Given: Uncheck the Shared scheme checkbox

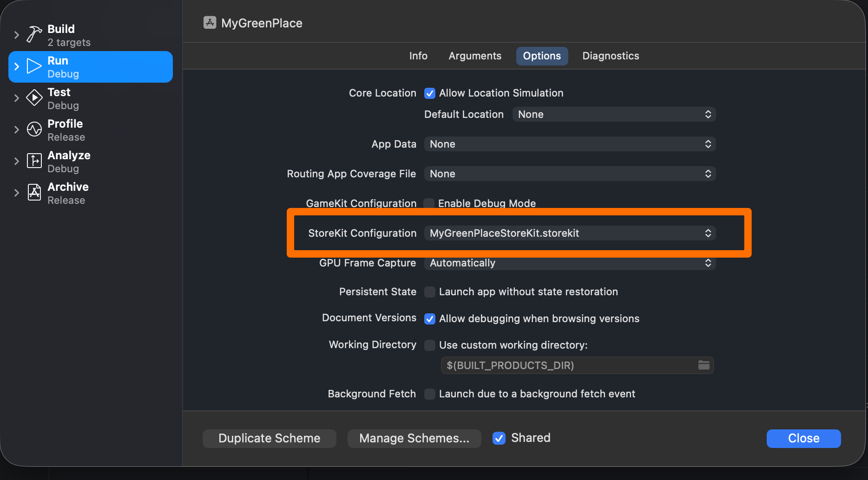Looking at the screenshot, I should [x=499, y=438].
